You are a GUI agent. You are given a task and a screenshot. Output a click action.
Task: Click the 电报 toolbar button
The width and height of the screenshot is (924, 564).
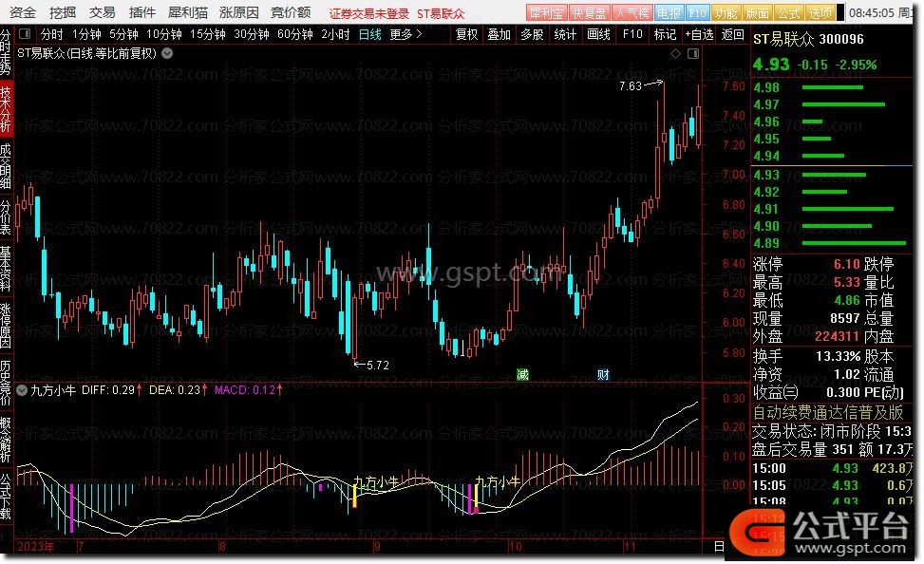[669, 13]
